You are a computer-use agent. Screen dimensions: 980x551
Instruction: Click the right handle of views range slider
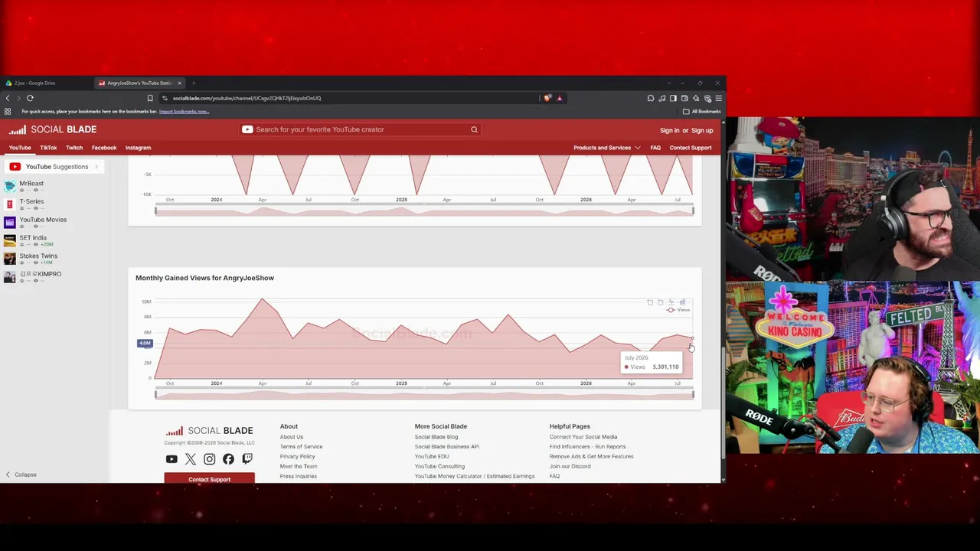point(694,394)
